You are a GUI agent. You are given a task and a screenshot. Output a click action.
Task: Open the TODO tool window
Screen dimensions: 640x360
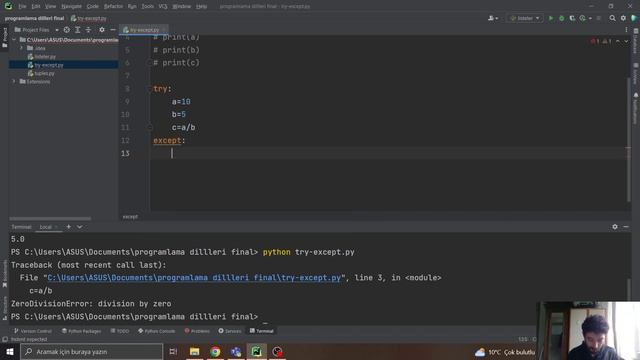point(120,331)
